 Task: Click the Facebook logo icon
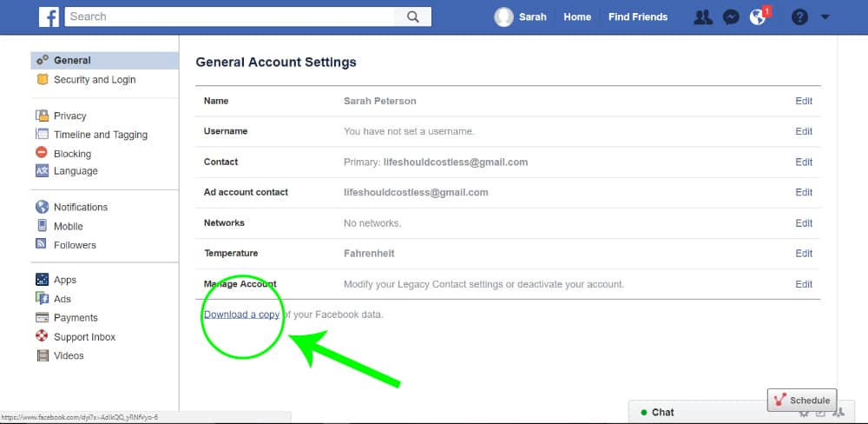(49, 17)
